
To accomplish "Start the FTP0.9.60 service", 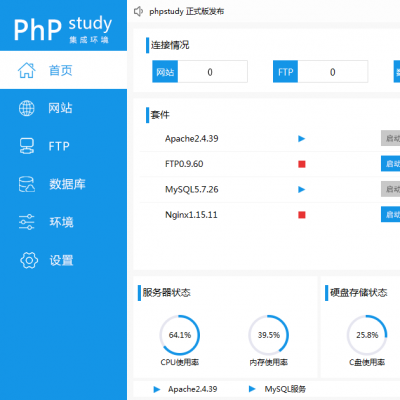I will (391, 164).
